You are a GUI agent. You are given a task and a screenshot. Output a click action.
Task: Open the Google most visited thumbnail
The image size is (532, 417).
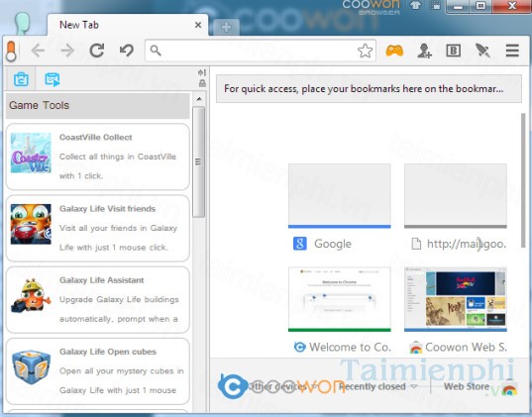[339, 196]
